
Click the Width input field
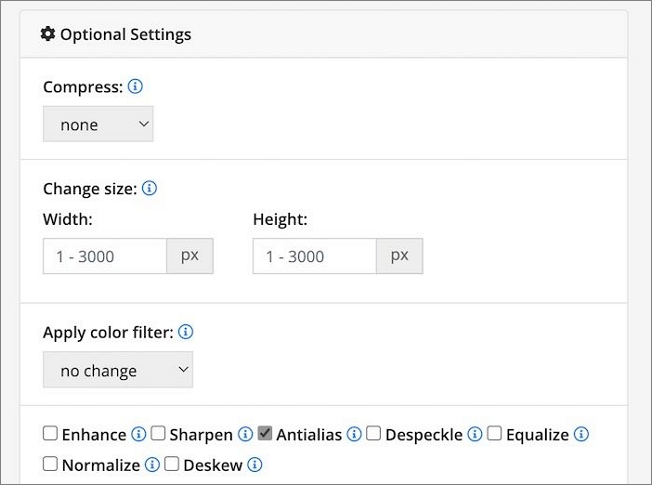[105, 256]
